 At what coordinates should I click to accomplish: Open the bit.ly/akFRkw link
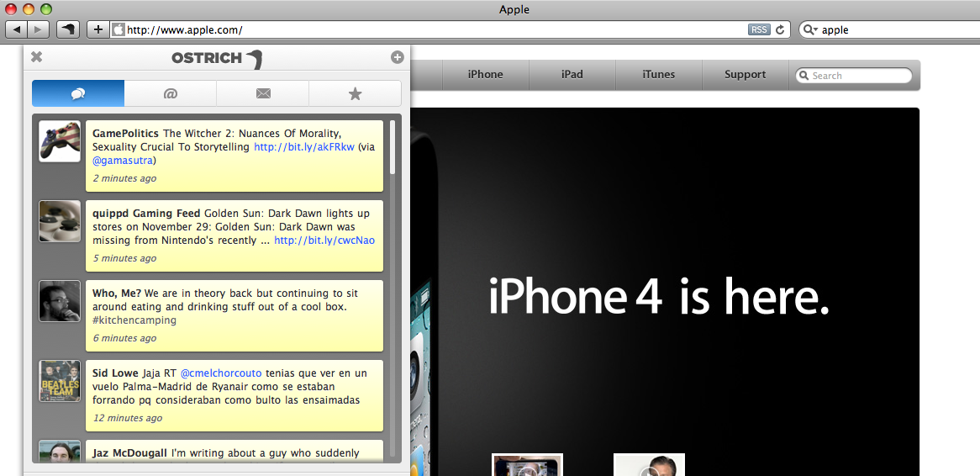[x=303, y=147]
